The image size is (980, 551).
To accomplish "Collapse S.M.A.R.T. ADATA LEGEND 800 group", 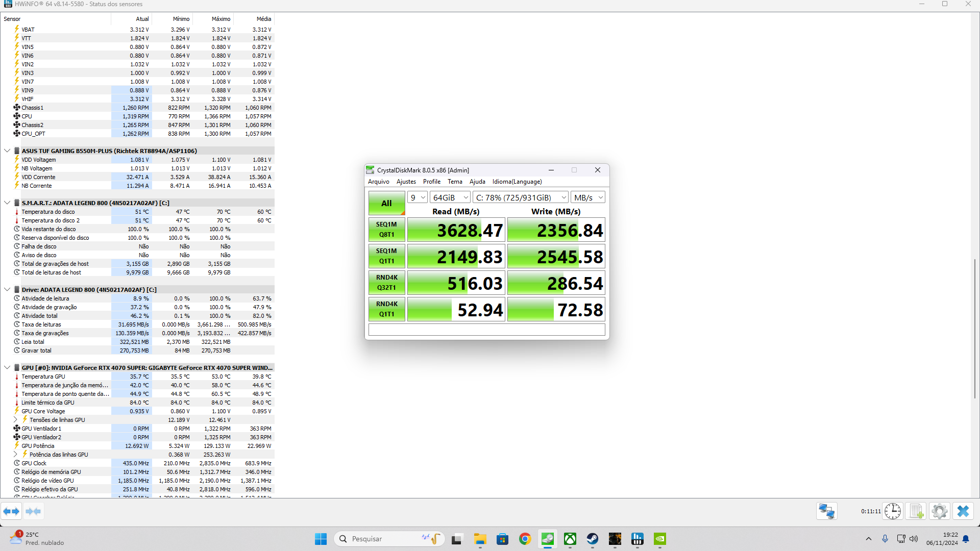I will (x=7, y=203).
